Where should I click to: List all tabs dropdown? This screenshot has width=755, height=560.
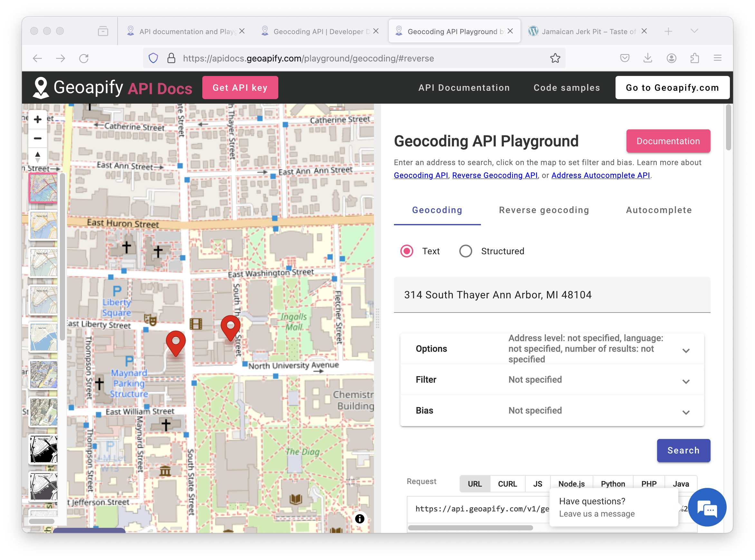pyautogui.click(x=694, y=31)
